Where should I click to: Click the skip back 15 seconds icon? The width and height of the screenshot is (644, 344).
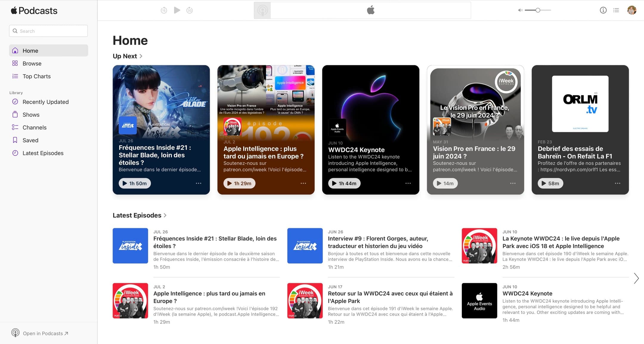point(164,10)
